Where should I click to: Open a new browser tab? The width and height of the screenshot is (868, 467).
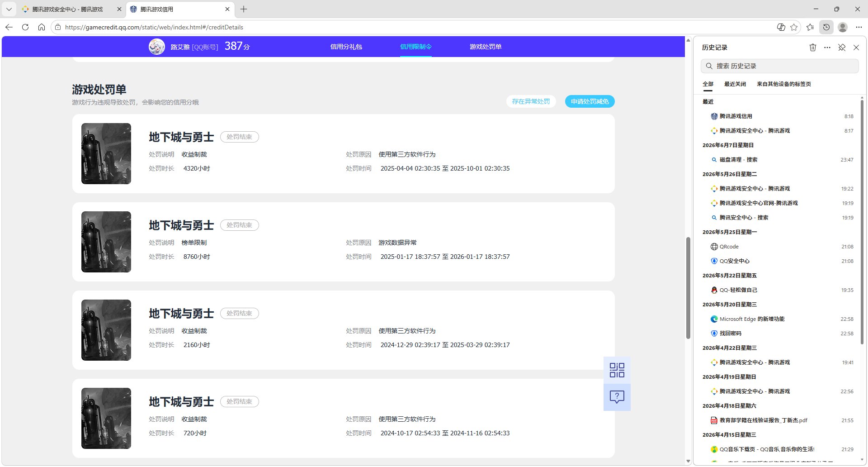coord(244,9)
